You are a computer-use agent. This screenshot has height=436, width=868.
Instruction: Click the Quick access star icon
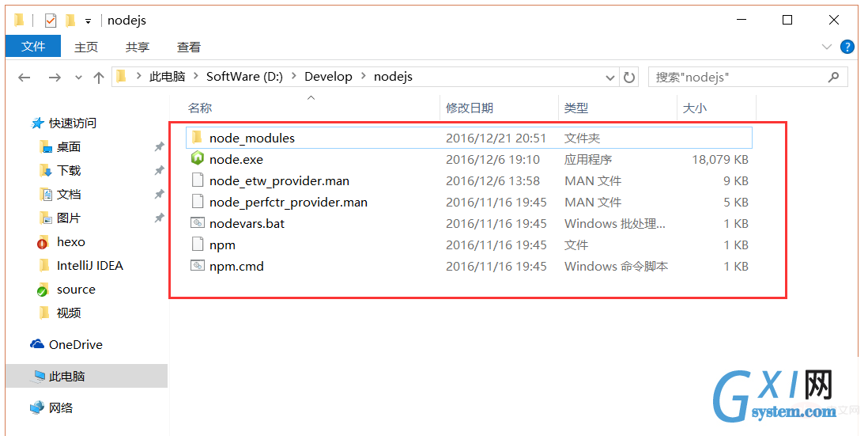(x=37, y=123)
